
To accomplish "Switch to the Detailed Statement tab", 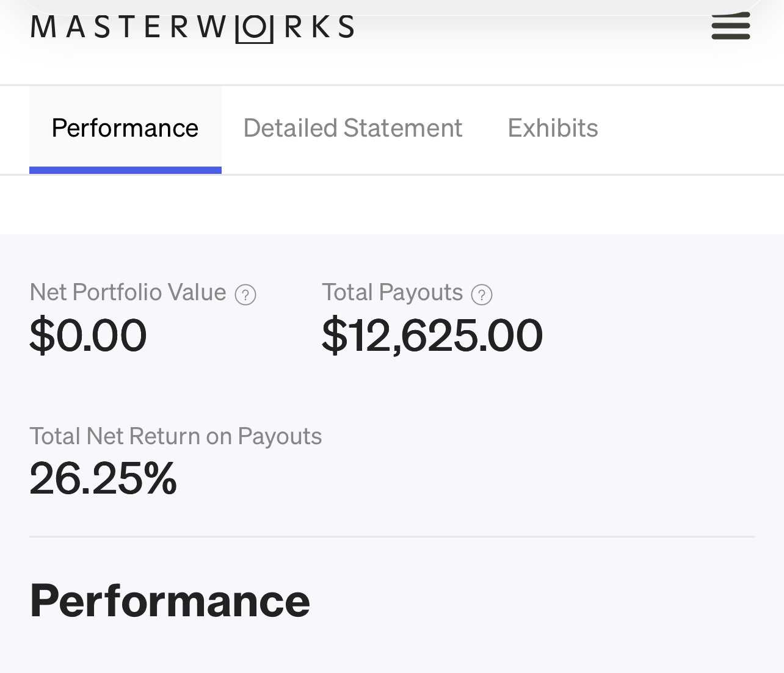I will (352, 128).
